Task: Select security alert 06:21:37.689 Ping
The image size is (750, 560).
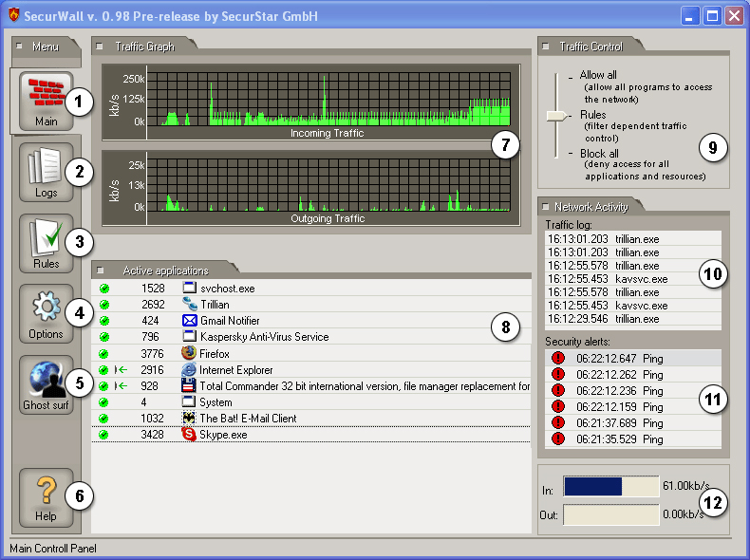Action: pyautogui.click(x=633, y=422)
